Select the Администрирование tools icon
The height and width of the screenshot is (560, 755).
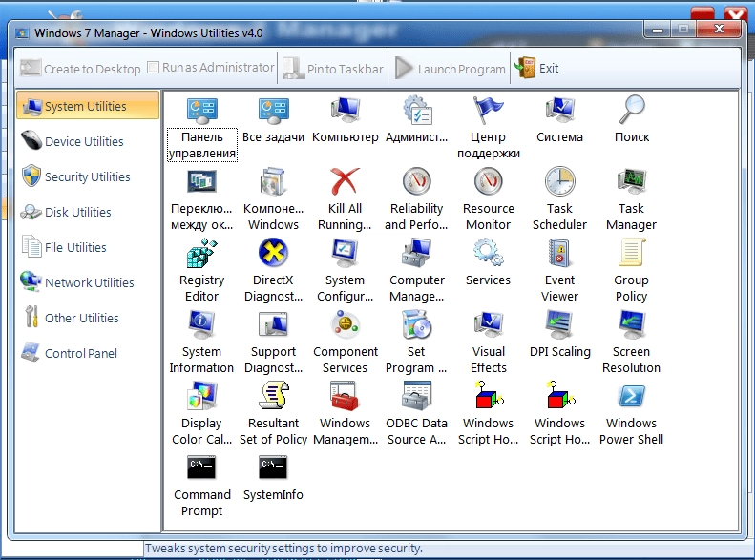click(417, 111)
